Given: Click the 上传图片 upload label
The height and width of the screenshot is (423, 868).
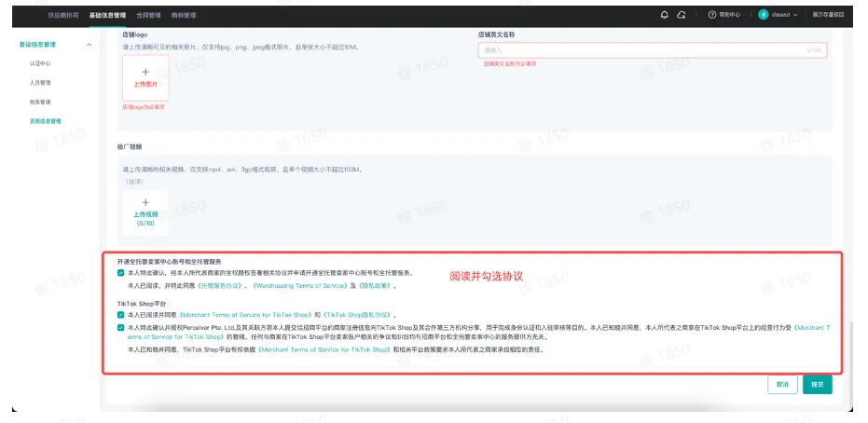Looking at the screenshot, I should pos(145,85).
